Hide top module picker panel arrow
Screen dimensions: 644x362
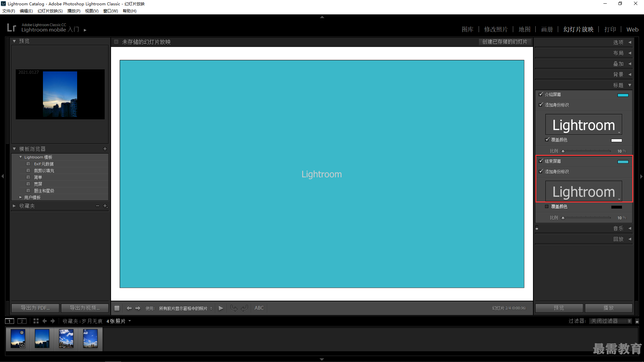322,17
